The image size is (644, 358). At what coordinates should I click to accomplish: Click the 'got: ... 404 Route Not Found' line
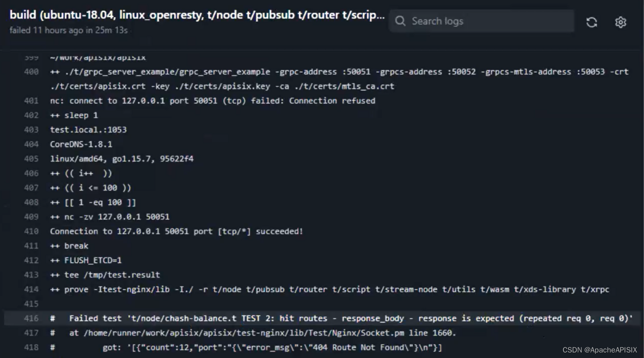pos(246,347)
